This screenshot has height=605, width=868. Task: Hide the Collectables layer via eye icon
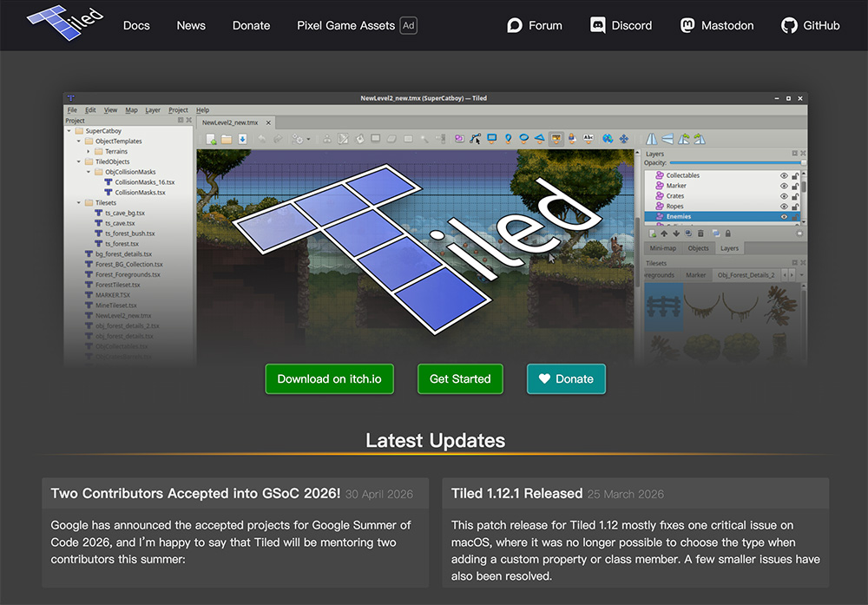click(x=784, y=176)
